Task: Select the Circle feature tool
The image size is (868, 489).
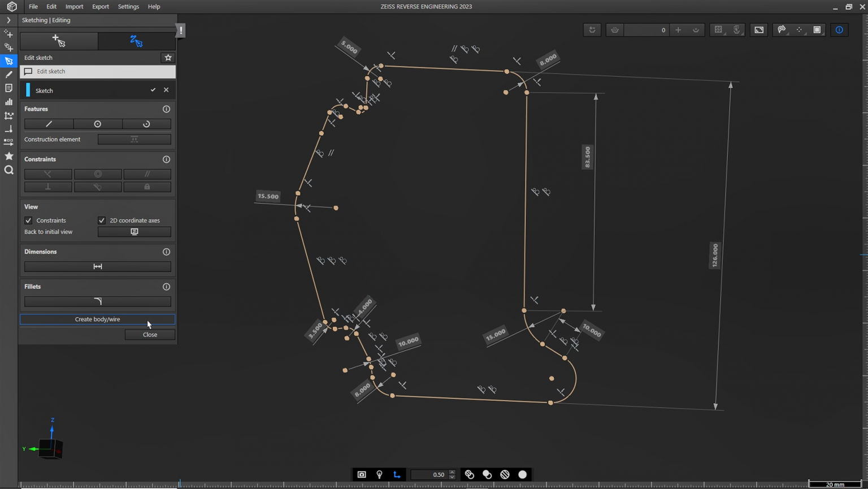Action: pos(97,124)
